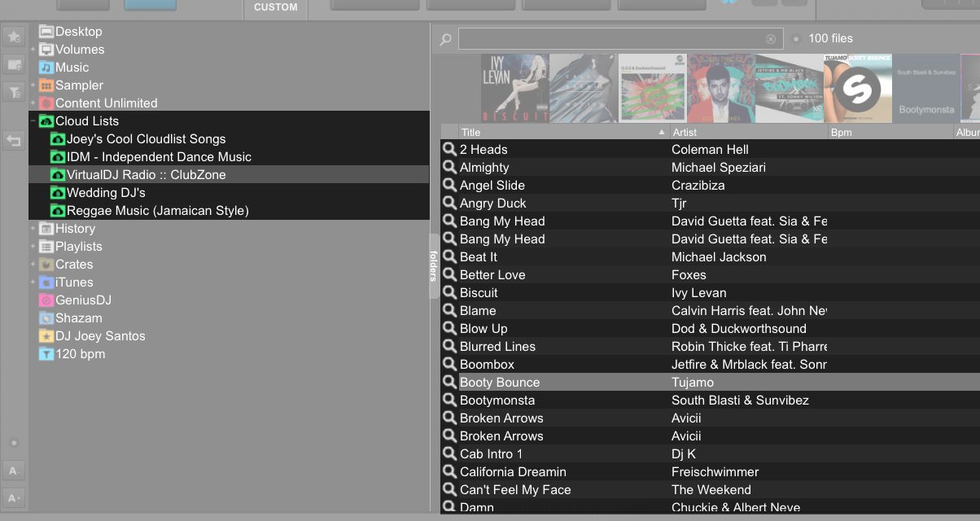Collapse the Cloud Lists tree node
The height and width of the screenshot is (521, 980).
33,121
